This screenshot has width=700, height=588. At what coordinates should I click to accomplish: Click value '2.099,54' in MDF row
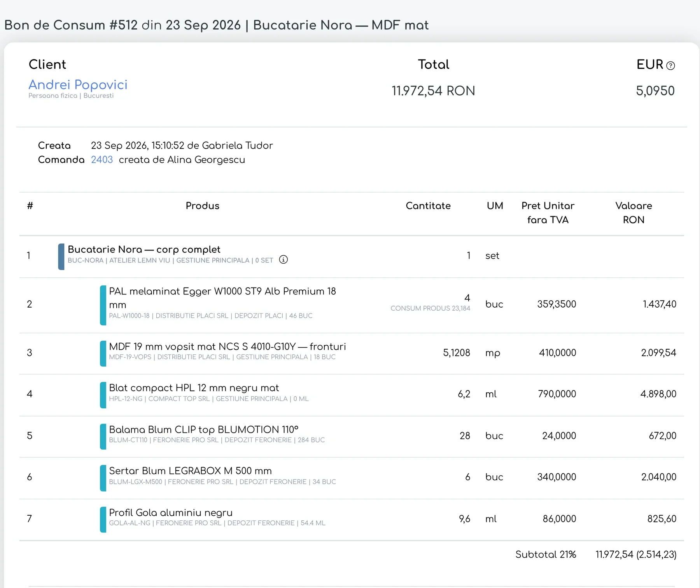pyautogui.click(x=659, y=353)
